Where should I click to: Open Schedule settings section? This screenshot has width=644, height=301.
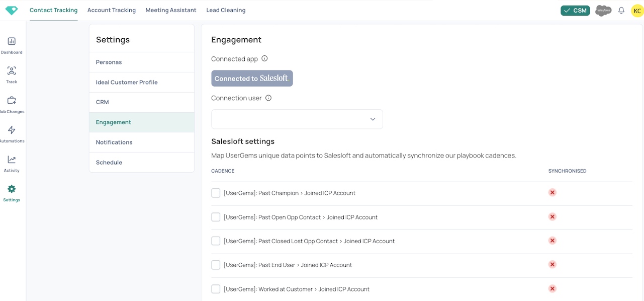pos(142,163)
